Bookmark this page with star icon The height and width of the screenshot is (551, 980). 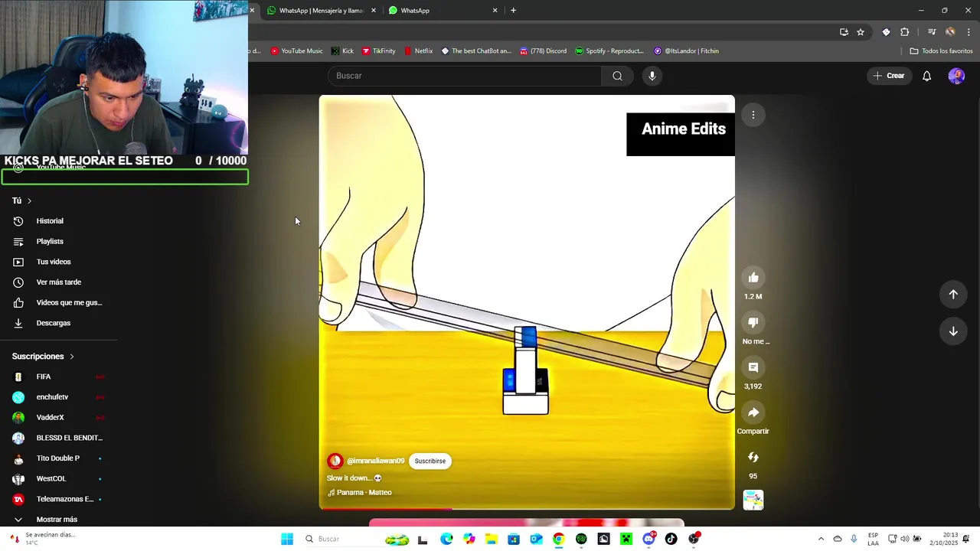861,32
